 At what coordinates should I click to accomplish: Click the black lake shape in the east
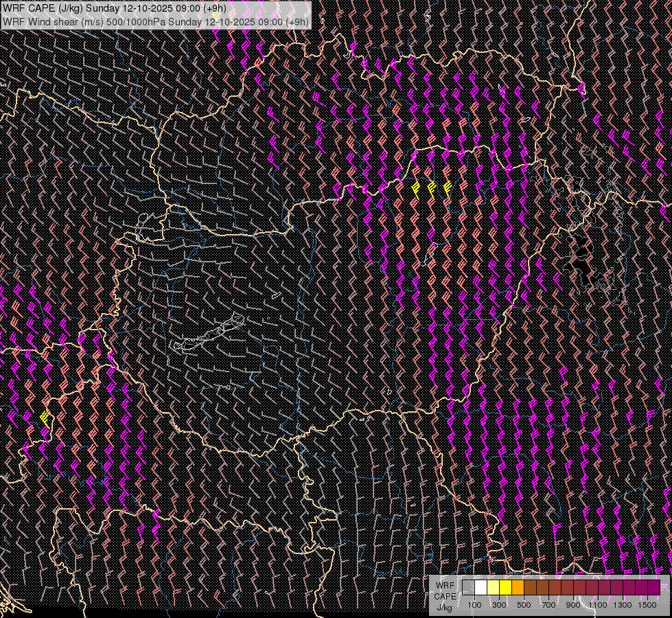click(x=581, y=257)
